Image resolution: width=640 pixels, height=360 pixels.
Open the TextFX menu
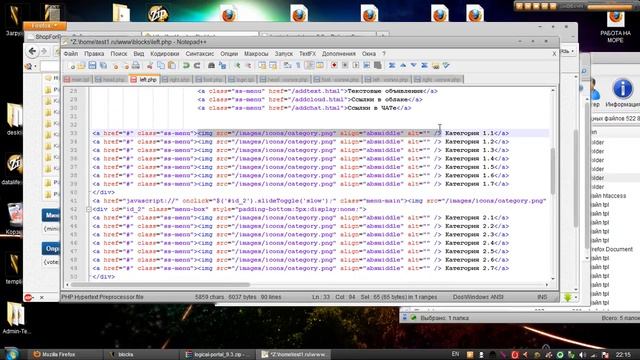[x=307, y=54]
